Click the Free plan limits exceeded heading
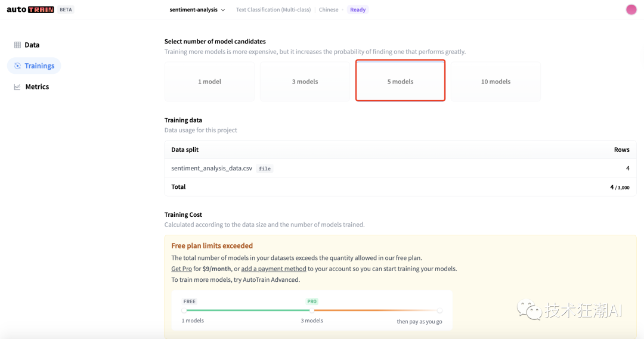Viewport: 644px width, 339px height. click(212, 245)
